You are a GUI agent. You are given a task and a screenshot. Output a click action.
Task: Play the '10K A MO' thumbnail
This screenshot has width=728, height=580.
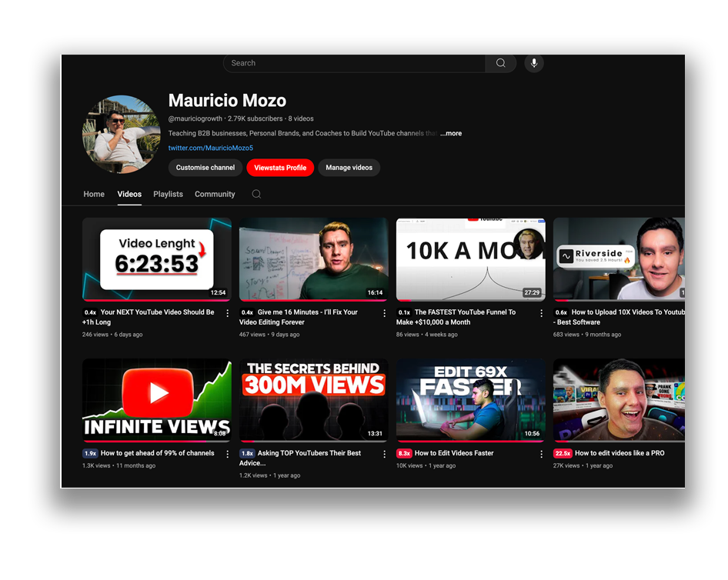pyautogui.click(x=471, y=259)
